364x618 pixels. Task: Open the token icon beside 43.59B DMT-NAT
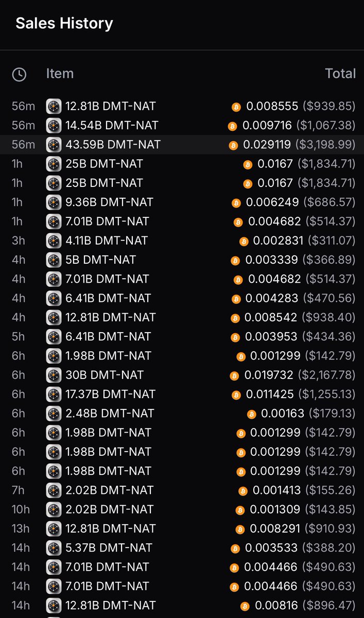point(54,145)
